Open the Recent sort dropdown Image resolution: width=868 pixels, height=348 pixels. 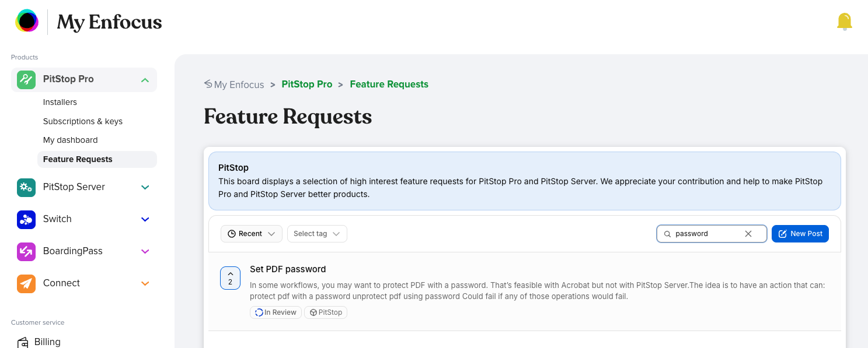[251, 234]
